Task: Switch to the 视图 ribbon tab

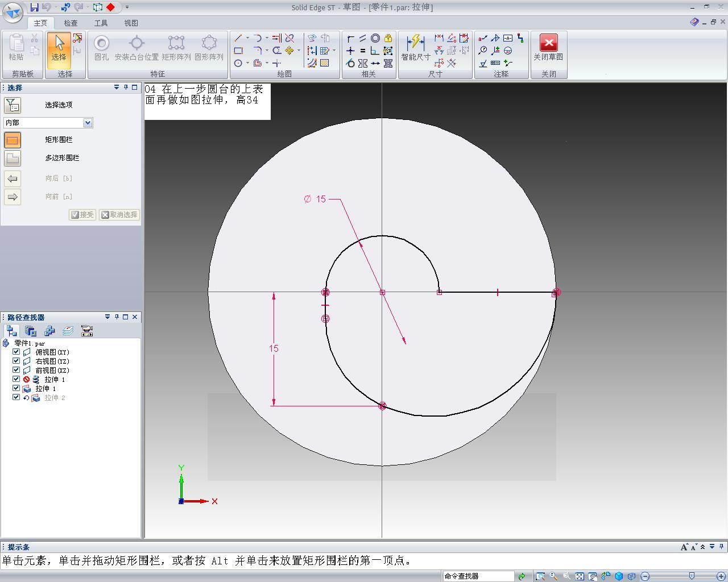Action: point(131,23)
